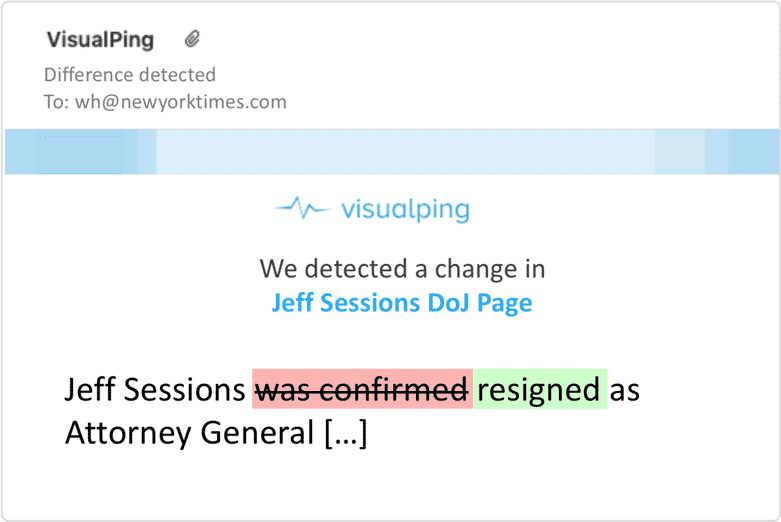
Task: Click the 'To:' recipient label
Action: [56, 102]
